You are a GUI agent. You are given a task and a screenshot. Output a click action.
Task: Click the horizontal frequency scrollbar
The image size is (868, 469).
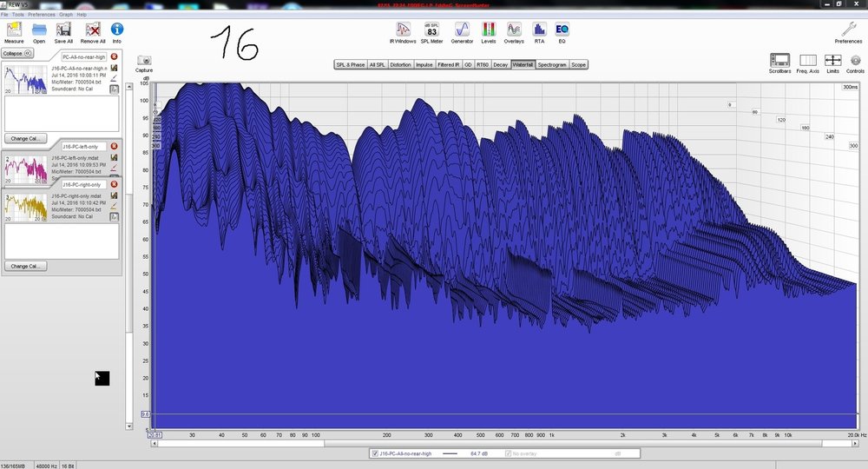[504, 444]
